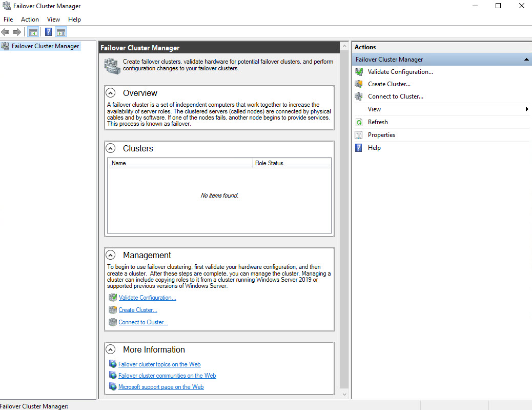
Task: Open the File menu
Action: [x=8, y=19]
